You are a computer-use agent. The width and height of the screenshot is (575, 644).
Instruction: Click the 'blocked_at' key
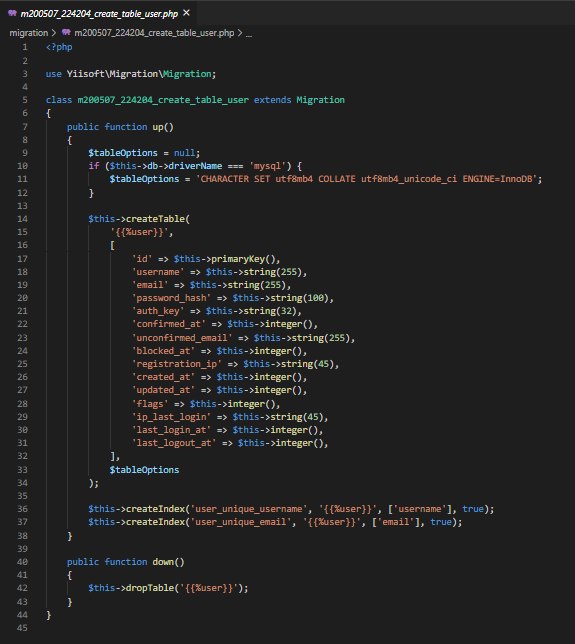[x=163, y=351]
